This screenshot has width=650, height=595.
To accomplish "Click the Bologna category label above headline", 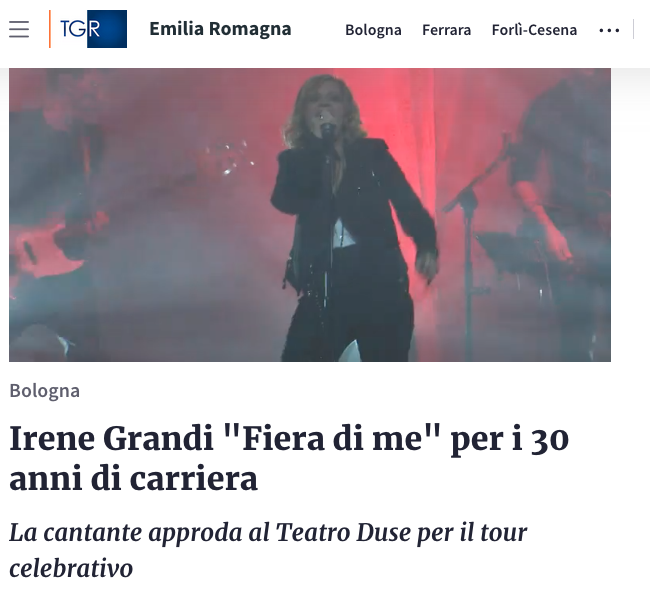I will (44, 391).
